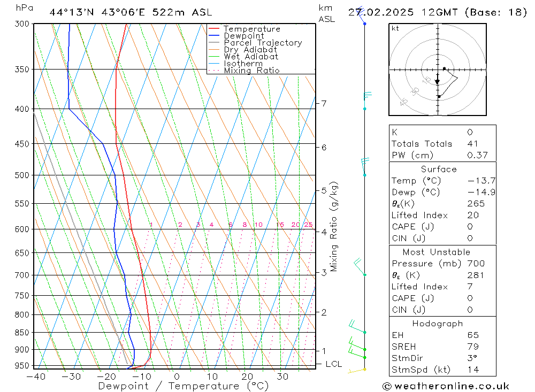Click Most Unstable Lifted Index value 7
Screen dimensions: 535x392
470,287
